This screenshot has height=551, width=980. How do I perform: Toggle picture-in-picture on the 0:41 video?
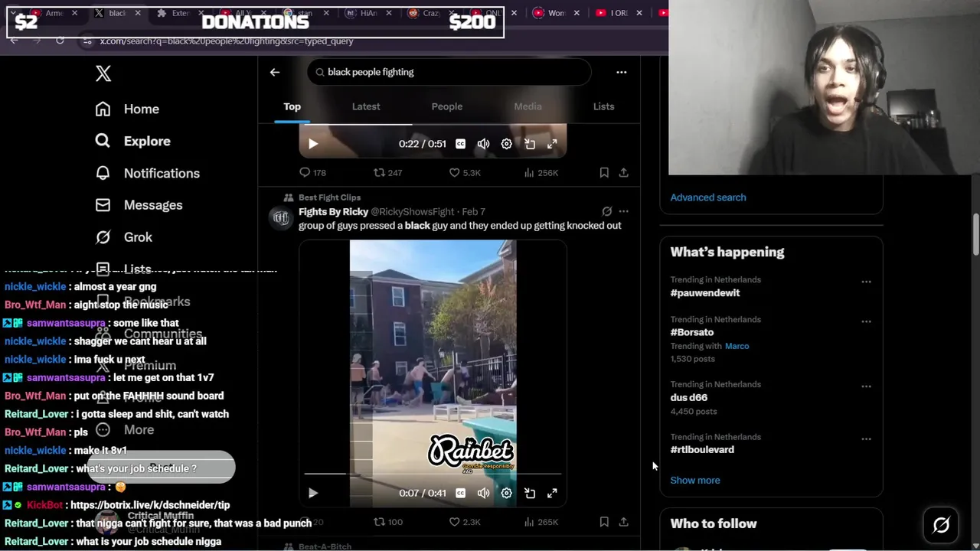click(x=530, y=493)
